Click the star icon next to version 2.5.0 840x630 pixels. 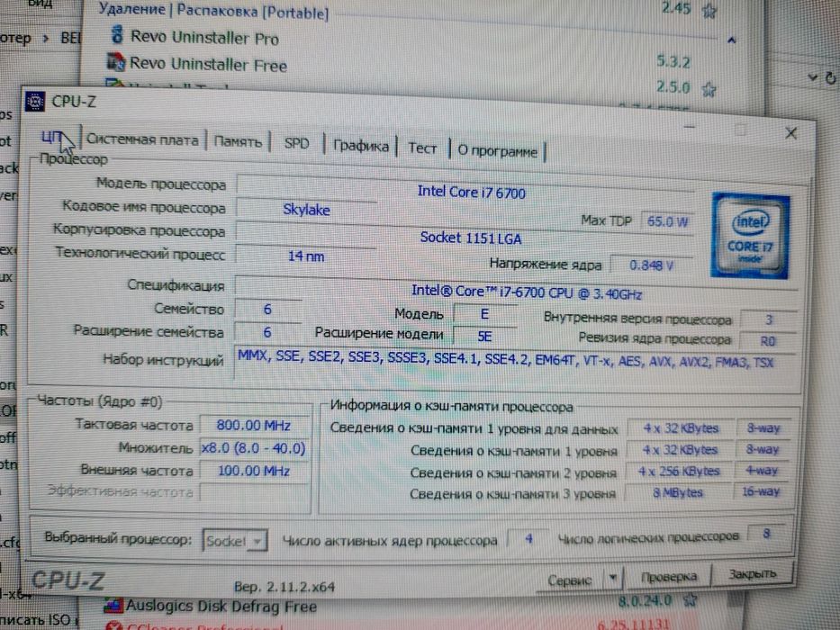tap(709, 89)
